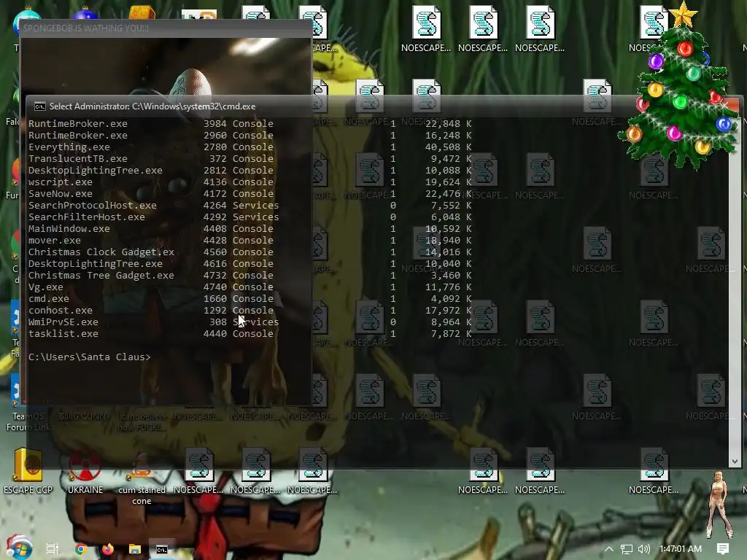Select the UKRAINE desktop icon
This screenshot has width=747, height=560.
85,472
